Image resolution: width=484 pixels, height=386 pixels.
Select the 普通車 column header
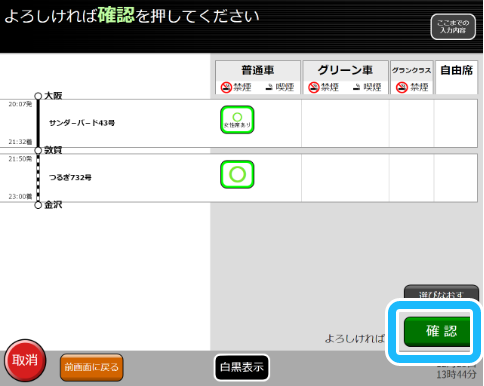258,70
